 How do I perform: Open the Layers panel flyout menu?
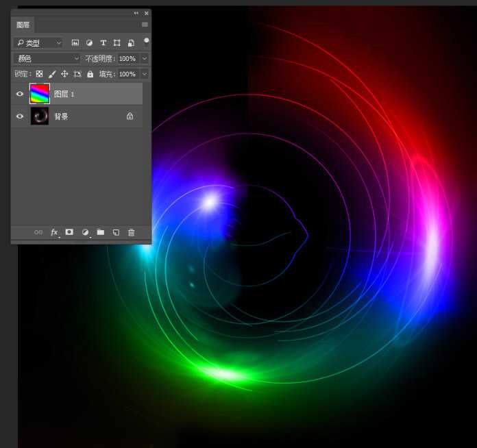[x=145, y=25]
